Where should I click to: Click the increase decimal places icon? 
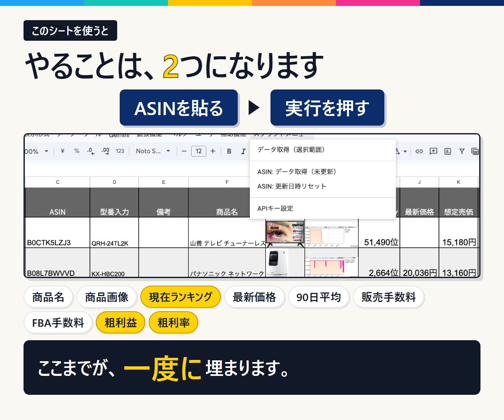[105, 151]
